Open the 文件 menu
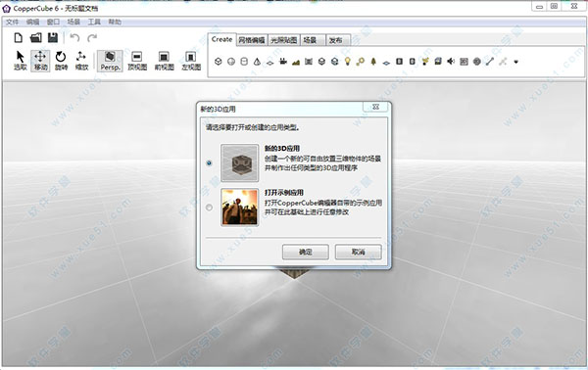The image size is (588, 370). tap(12, 23)
